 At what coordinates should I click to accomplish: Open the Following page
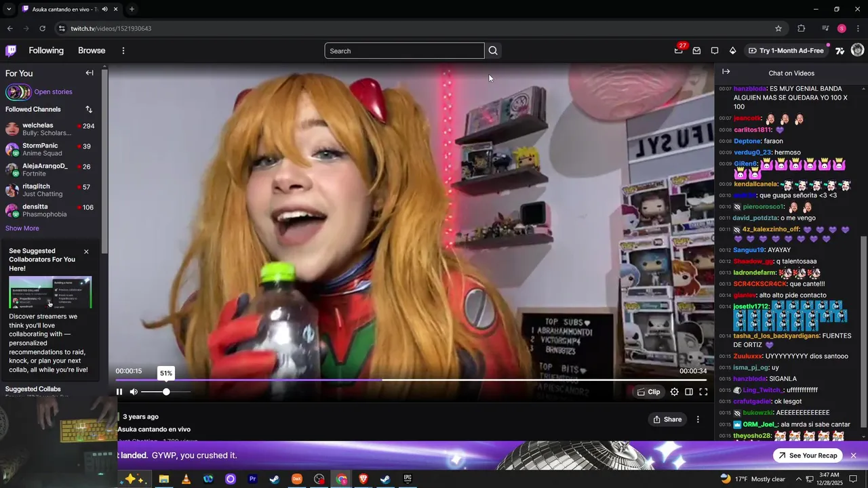pyautogui.click(x=46, y=51)
